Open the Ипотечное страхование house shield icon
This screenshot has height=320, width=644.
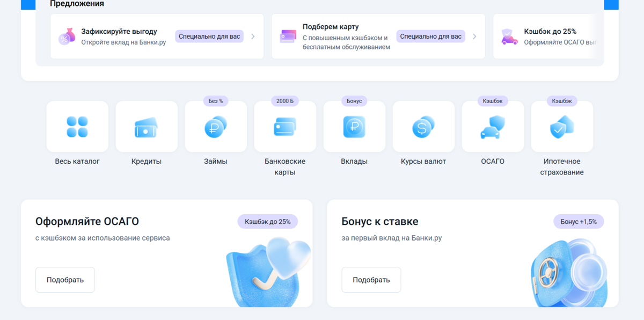(562, 127)
